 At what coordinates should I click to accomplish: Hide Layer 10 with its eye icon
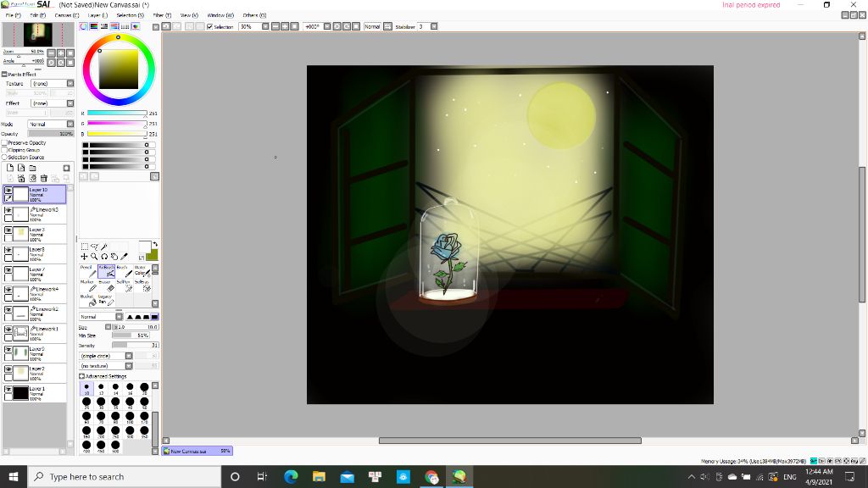pos(8,191)
